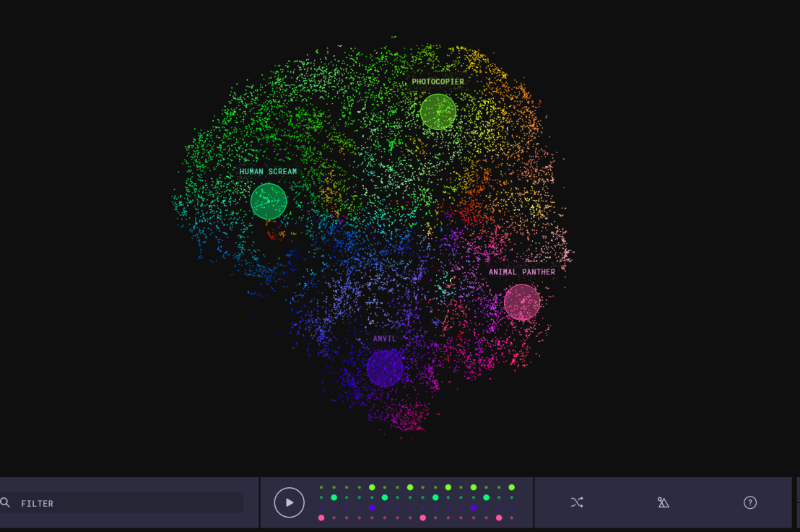Toggle the purple step in the third sequencer row
800x532 pixels.
click(372, 507)
